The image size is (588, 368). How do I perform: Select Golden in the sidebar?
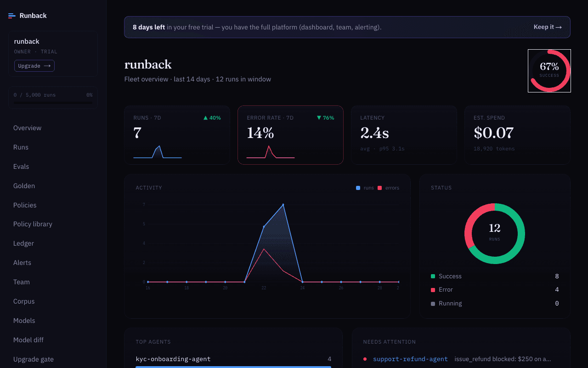pyautogui.click(x=24, y=186)
